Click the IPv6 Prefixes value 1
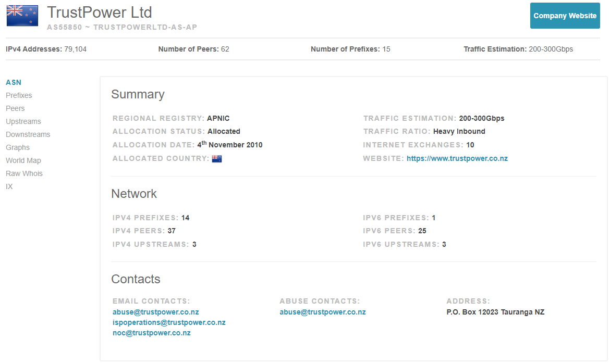610x364 pixels. pyautogui.click(x=433, y=218)
